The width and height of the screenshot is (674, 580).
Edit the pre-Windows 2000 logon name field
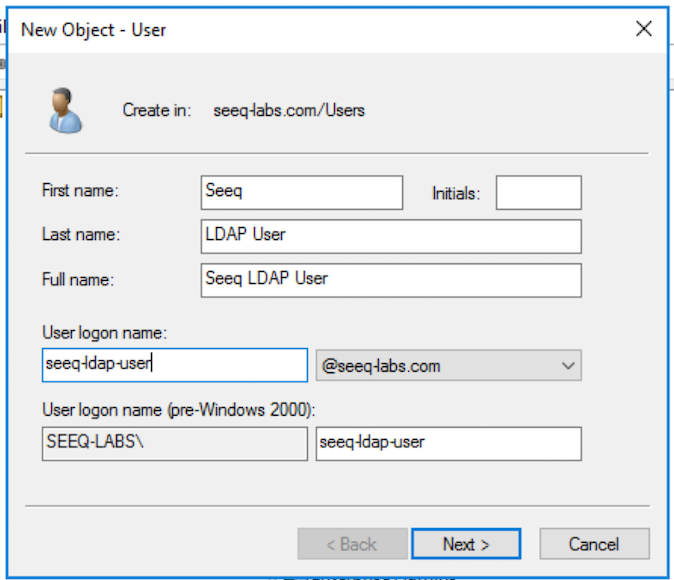coord(447,444)
